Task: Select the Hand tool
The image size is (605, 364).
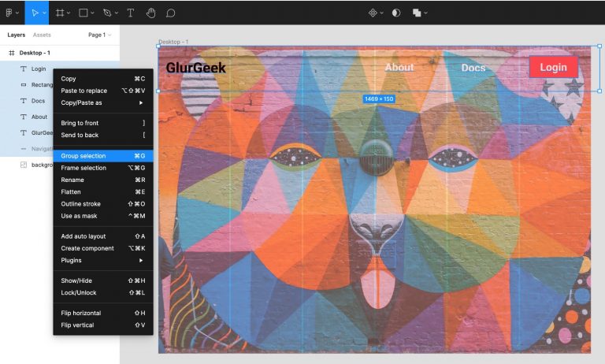Action: click(x=150, y=13)
